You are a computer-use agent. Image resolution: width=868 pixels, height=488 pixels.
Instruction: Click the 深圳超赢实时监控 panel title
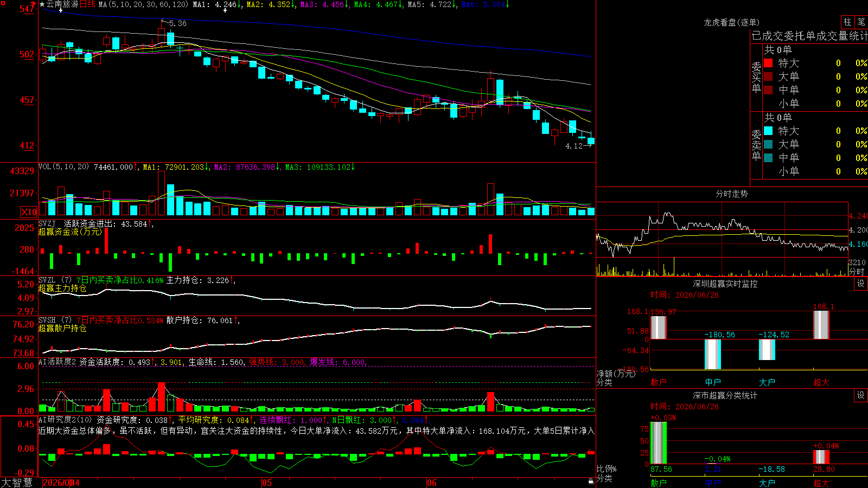tap(725, 284)
